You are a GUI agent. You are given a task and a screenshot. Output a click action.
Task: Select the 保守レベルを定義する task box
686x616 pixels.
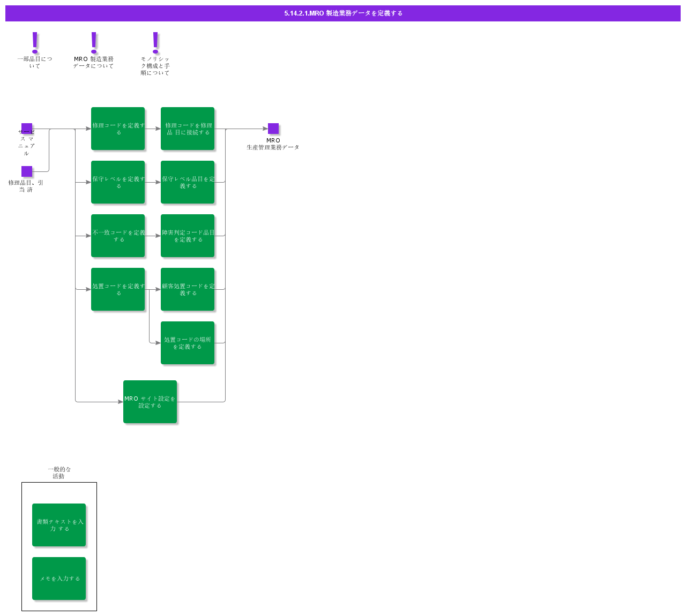[x=118, y=182]
